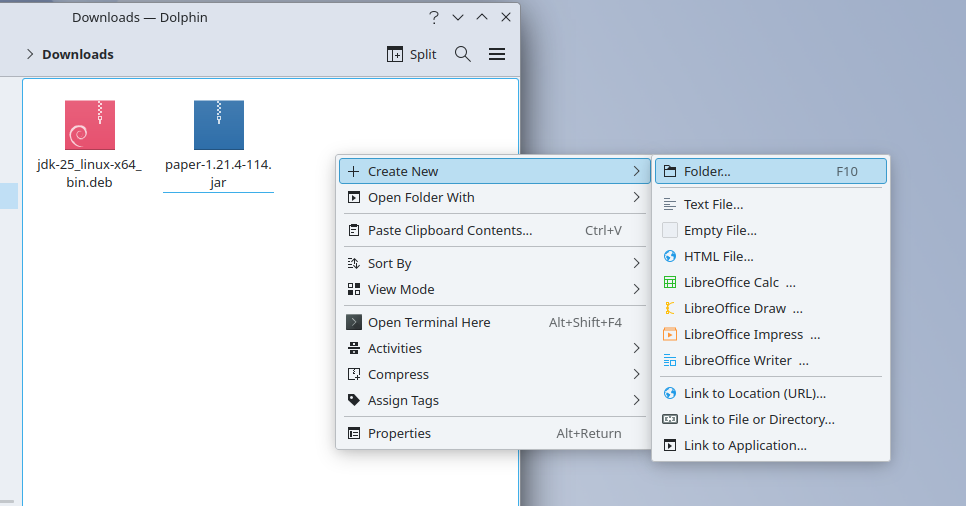Select Link to Location (URL) option

[x=754, y=393]
